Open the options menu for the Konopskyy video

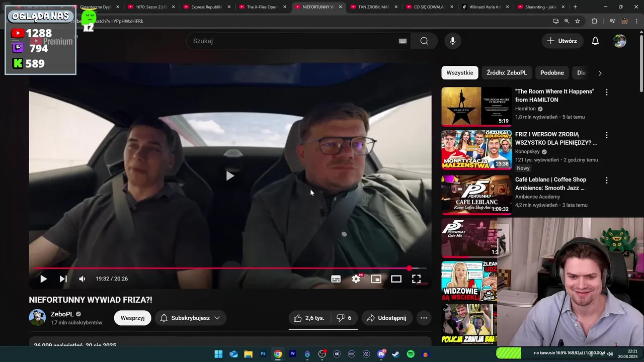[x=606, y=135]
